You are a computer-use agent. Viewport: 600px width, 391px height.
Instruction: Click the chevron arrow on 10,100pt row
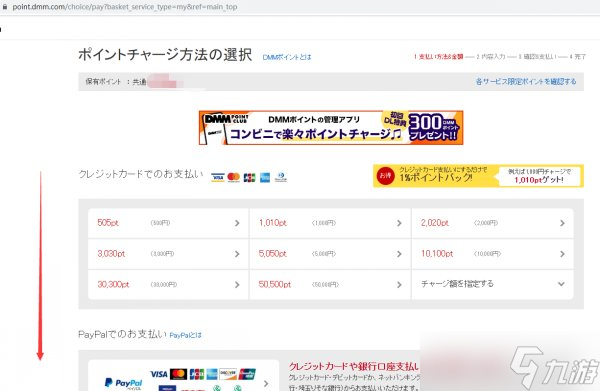coord(562,254)
